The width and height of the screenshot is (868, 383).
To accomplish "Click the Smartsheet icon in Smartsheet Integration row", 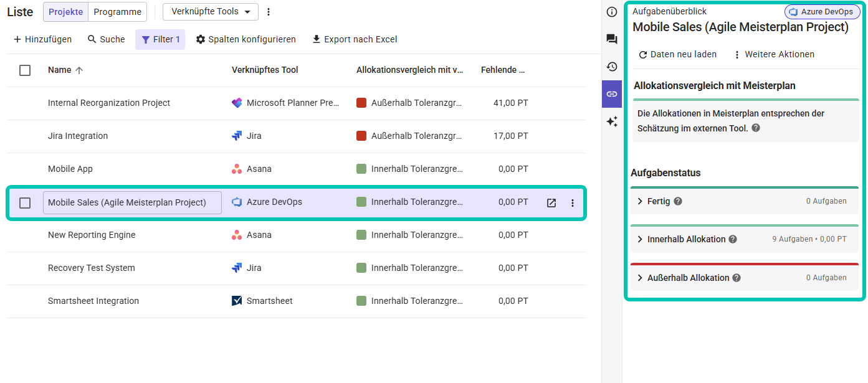I will tap(237, 301).
